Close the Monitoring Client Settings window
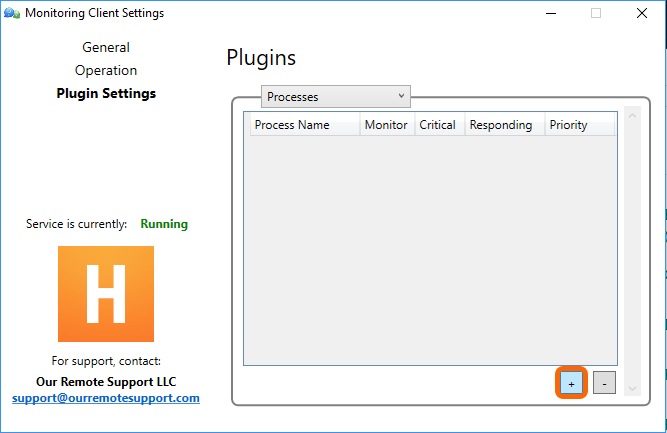Viewport: 667px width, 433px height. point(642,13)
